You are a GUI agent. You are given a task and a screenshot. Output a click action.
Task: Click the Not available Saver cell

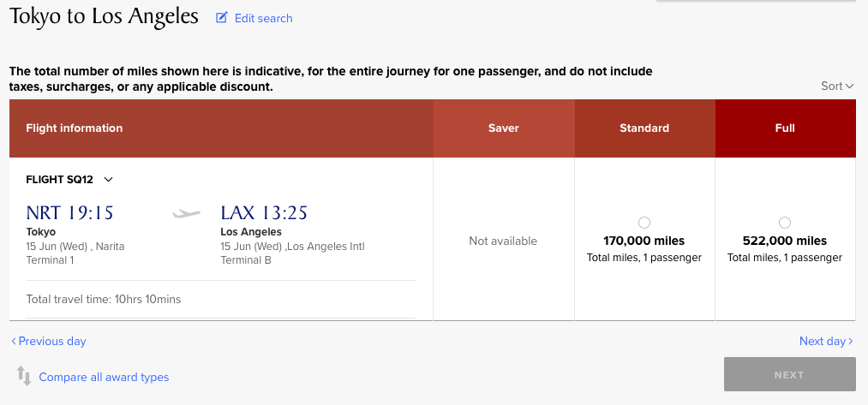pos(503,241)
